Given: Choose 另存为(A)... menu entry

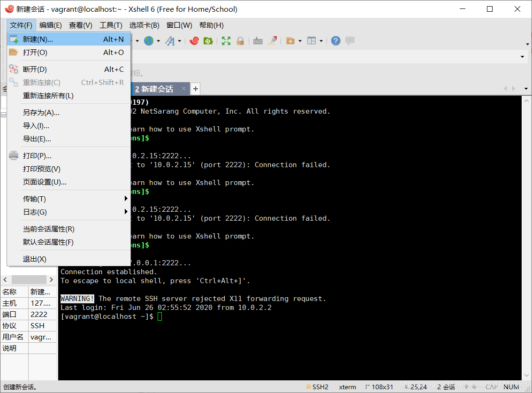Looking at the screenshot, I should click(x=69, y=112).
